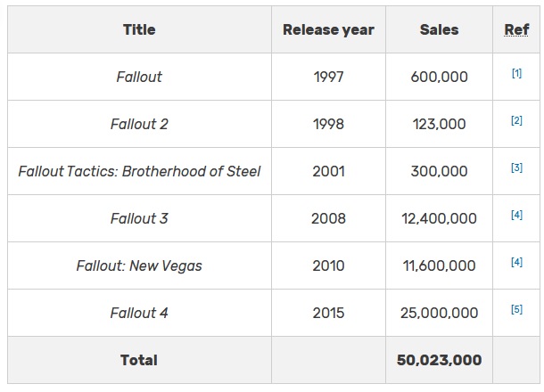Select the 12,400,000 sales value
544x392 pixels.
pyautogui.click(x=439, y=218)
